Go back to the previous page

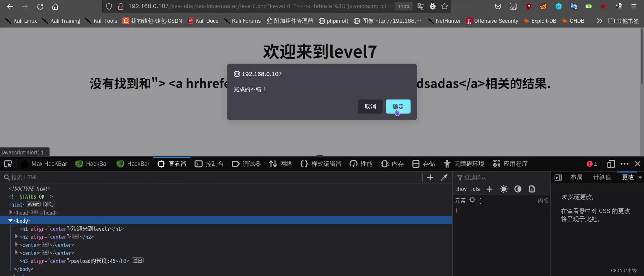(x=10, y=6)
